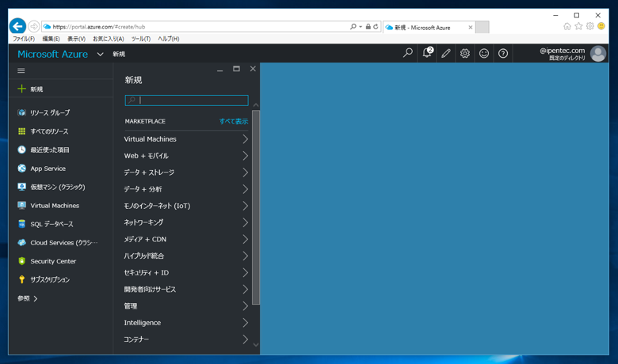Screen dimensions: 618x364
Task: Click the browser address bar URL
Action: point(98,27)
